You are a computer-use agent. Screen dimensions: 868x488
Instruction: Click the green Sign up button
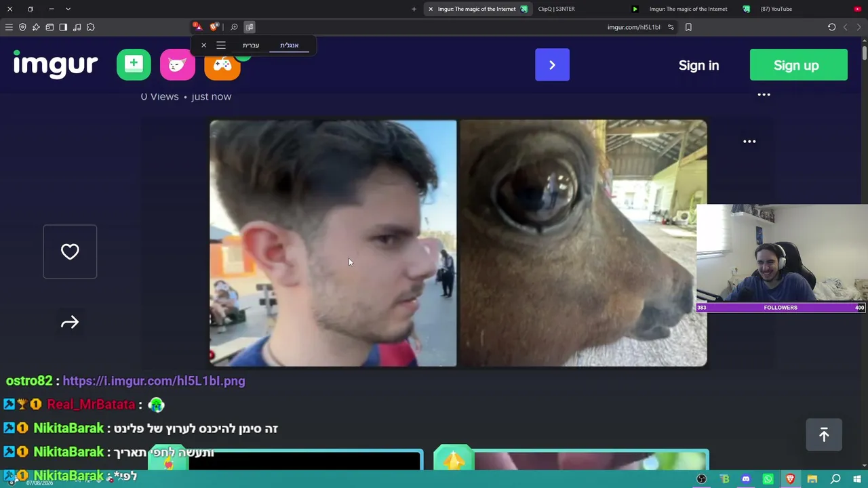799,65
